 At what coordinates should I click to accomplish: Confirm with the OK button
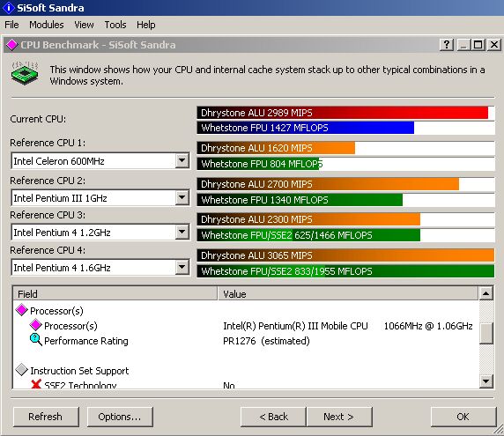463,417
